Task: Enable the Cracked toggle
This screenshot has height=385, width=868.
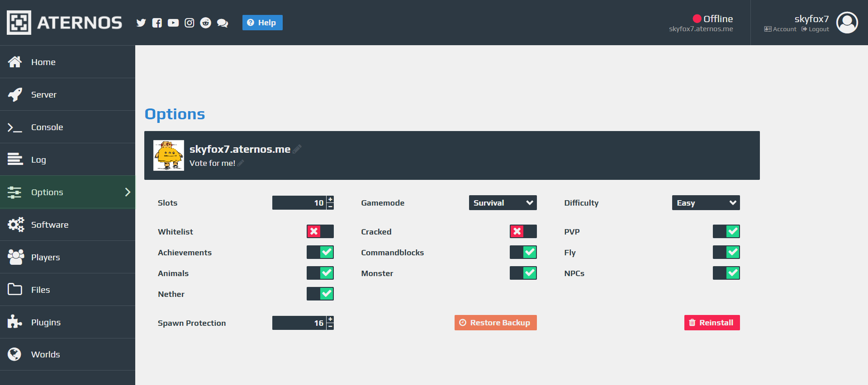Action: point(523,231)
